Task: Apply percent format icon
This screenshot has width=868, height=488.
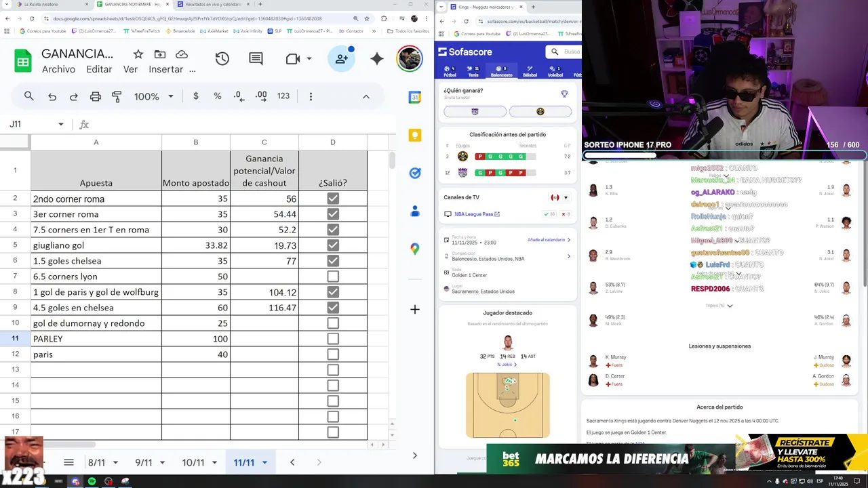Action: (218, 96)
